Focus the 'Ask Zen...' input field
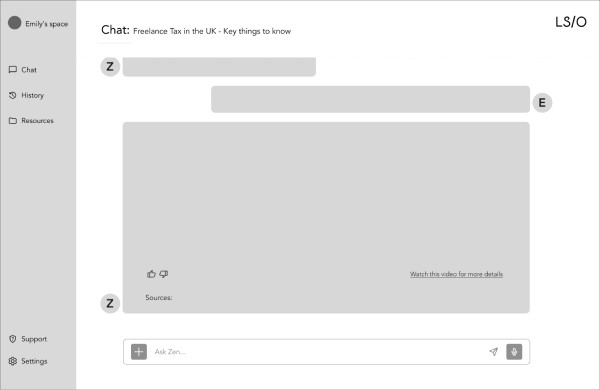 pos(320,352)
